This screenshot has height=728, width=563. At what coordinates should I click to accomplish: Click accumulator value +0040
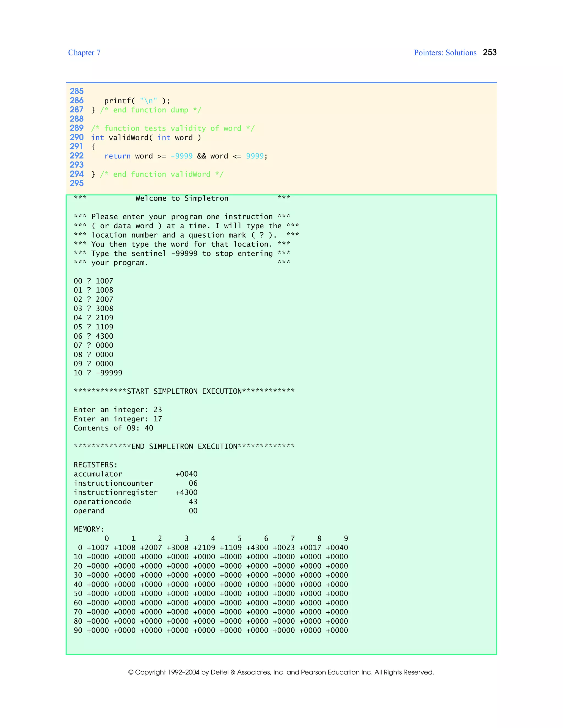click(186, 474)
